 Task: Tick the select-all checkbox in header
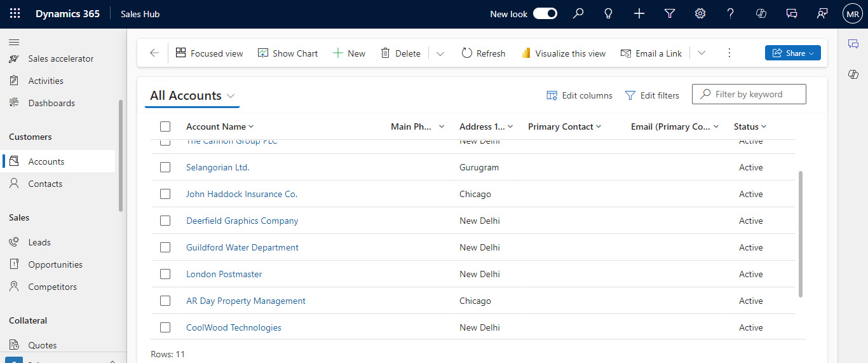pos(165,127)
